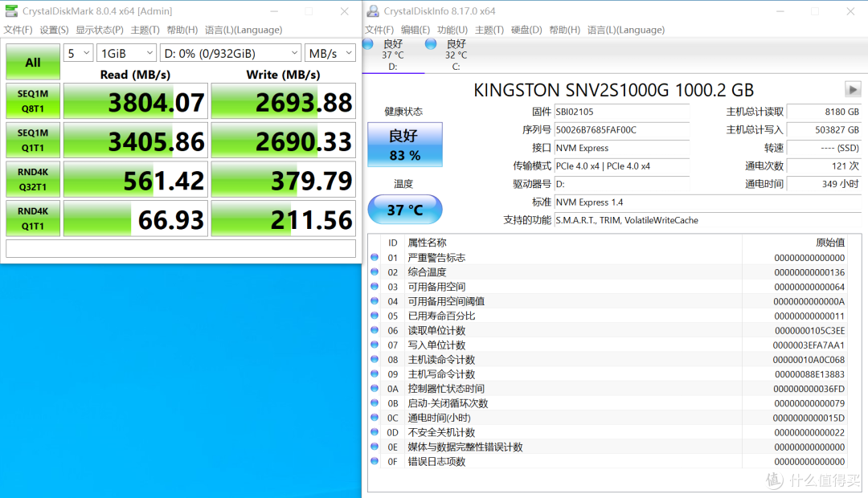Click status dot for attribute 0C 通电时间

tap(375, 417)
